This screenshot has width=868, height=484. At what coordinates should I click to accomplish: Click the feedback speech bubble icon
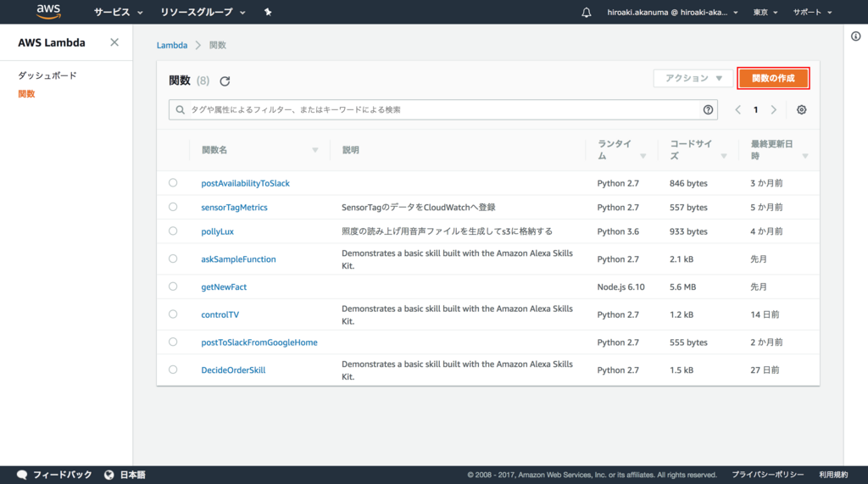pos(22,475)
